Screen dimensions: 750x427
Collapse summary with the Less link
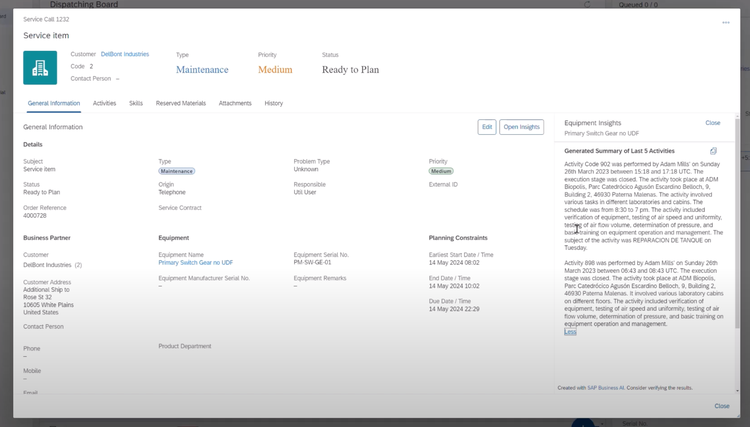[570, 332]
